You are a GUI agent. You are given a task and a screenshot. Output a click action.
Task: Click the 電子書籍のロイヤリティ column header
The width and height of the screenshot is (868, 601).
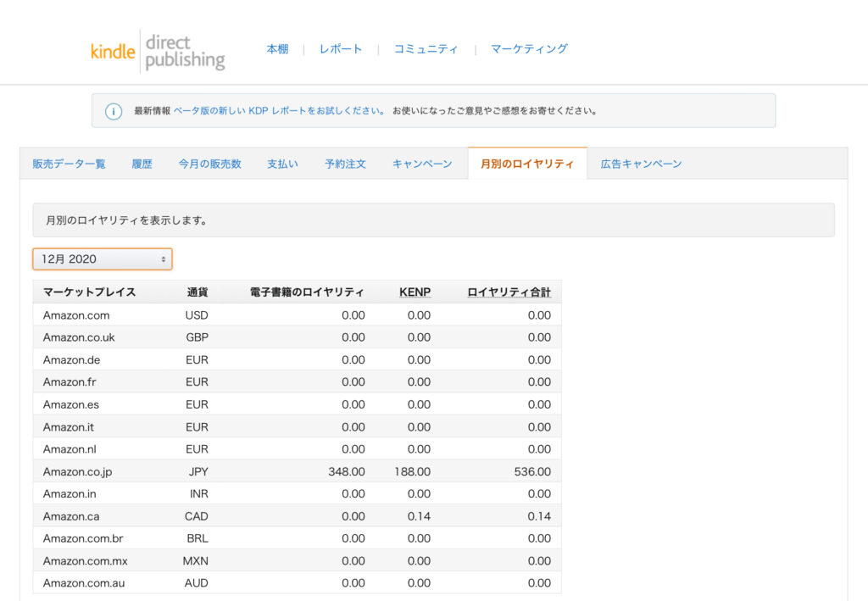[307, 292]
